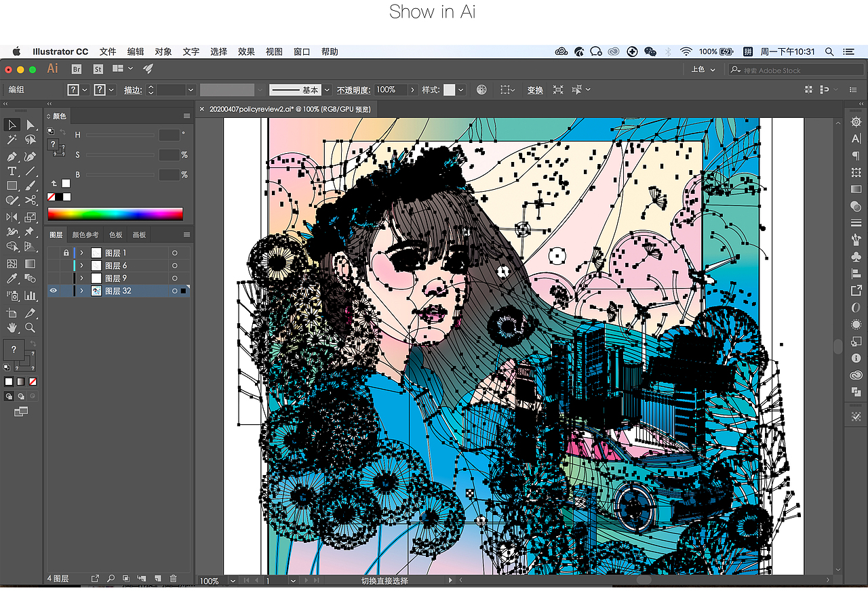Open the 文件 menu
Image resolution: width=868 pixels, height=595 pixels.
(x=108, y=52)
